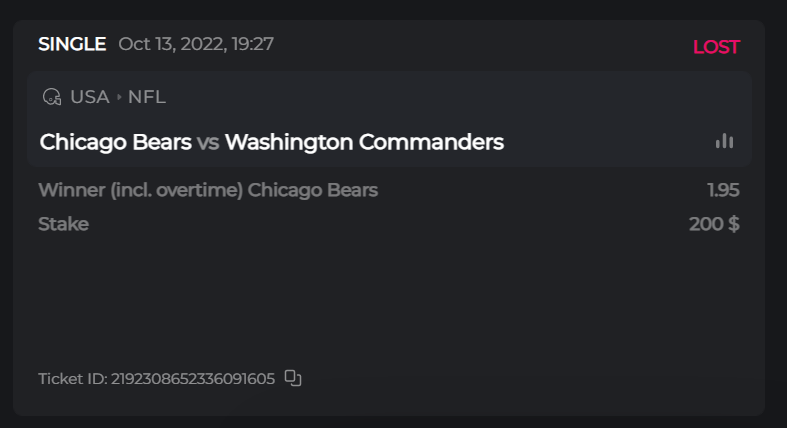Click the ticket ID number 2192308652336091605
This screenshot has width=787, height=428.
coord(192,379)
